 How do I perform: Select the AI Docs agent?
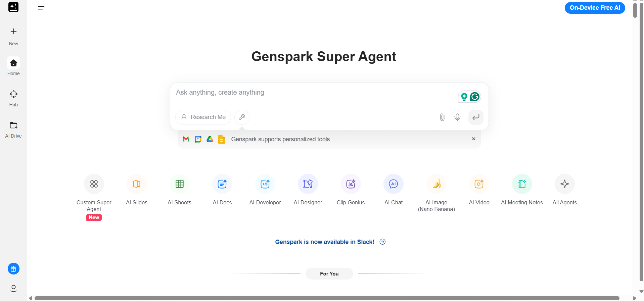222,184
